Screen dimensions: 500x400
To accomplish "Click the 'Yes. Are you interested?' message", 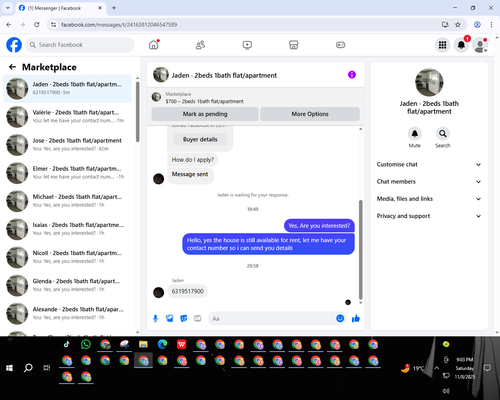I will click(x=319, y=226).
